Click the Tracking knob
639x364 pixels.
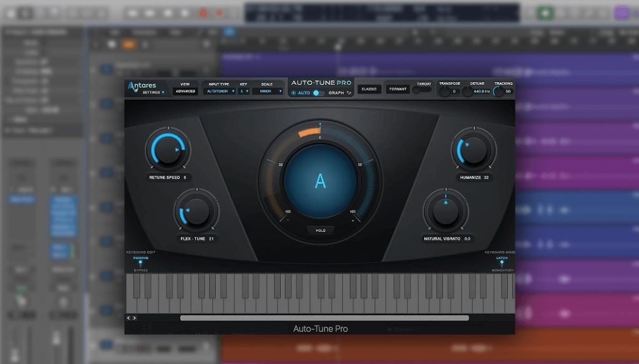point(499,91)
